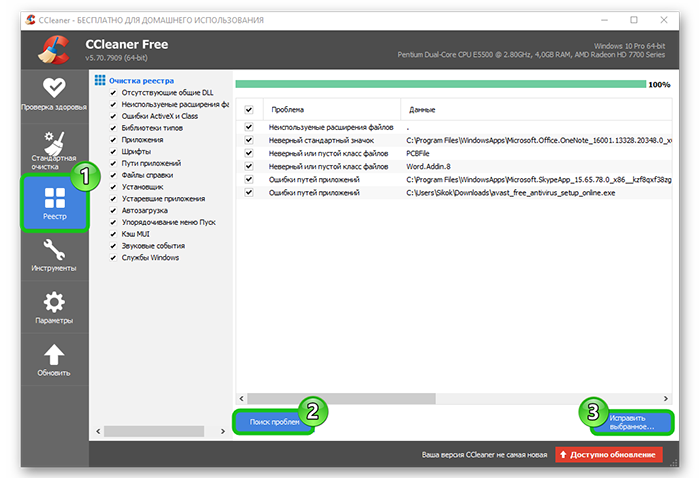Viewport: 700px width, 478px height.
Task: Click the left panel horizontal scrollbar thumb
Action: 154,431
